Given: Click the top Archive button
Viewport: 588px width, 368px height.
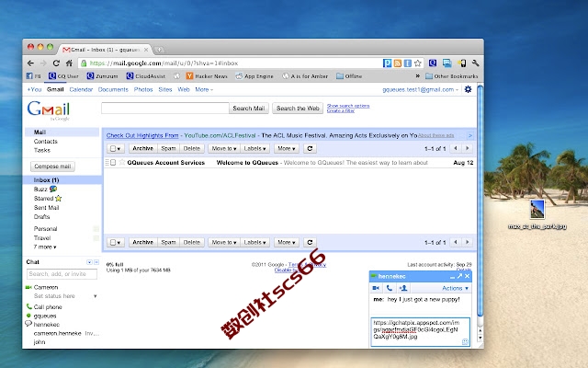Looking at the screenshot, I should coord(143,149).
